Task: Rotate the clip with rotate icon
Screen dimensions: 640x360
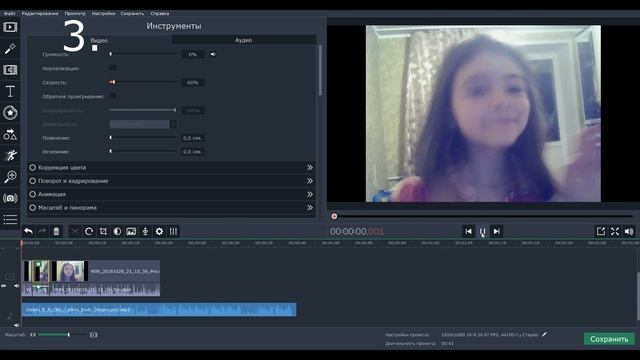Action: tap(89, 231)
